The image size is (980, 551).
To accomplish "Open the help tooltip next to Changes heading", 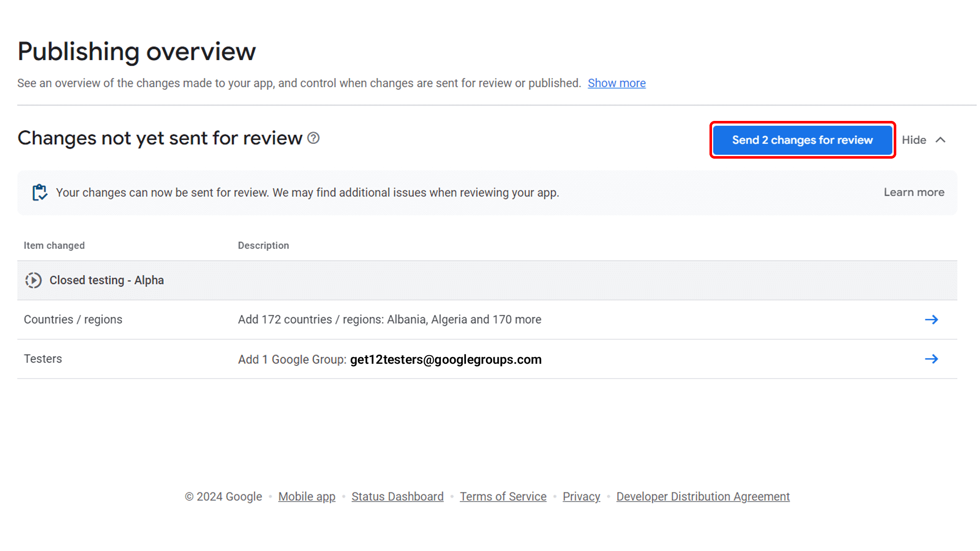I will [313, 138].
